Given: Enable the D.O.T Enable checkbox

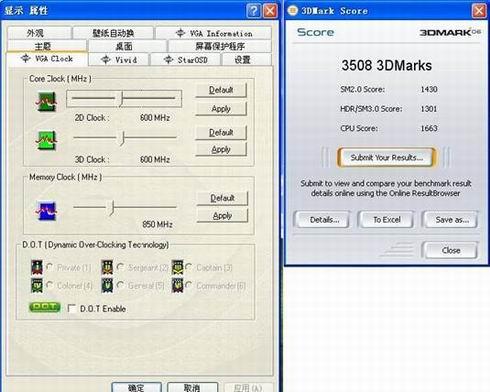Looking at the screenshot, I should tap(71, 308).
